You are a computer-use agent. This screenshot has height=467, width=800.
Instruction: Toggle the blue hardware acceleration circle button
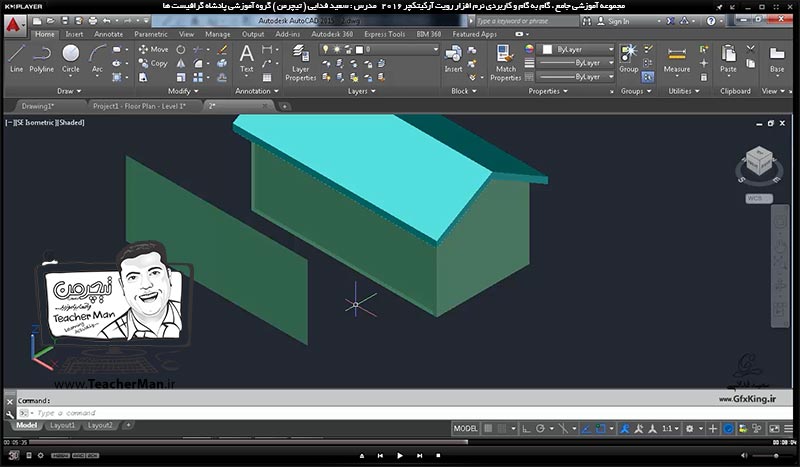pyautogui.click(x=728, y=429)
